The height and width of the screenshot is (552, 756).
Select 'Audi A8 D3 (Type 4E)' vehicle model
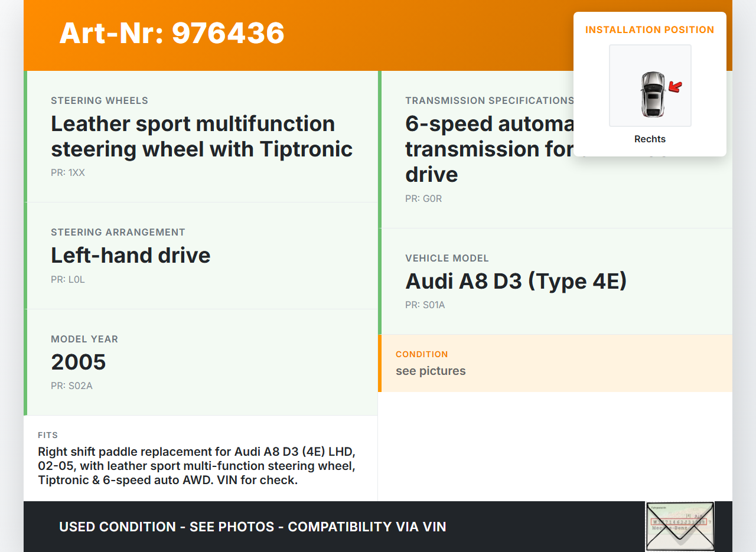[516, 281]
